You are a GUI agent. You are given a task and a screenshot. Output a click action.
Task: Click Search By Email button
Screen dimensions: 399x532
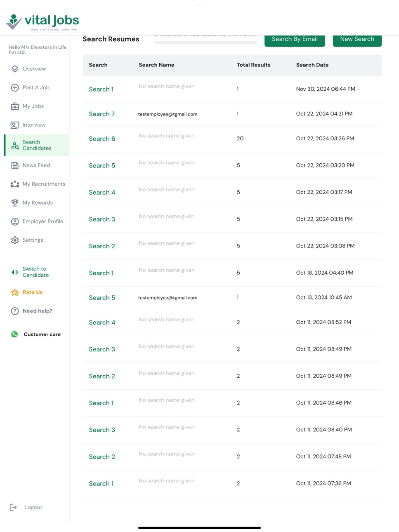(x=295, y=40)
